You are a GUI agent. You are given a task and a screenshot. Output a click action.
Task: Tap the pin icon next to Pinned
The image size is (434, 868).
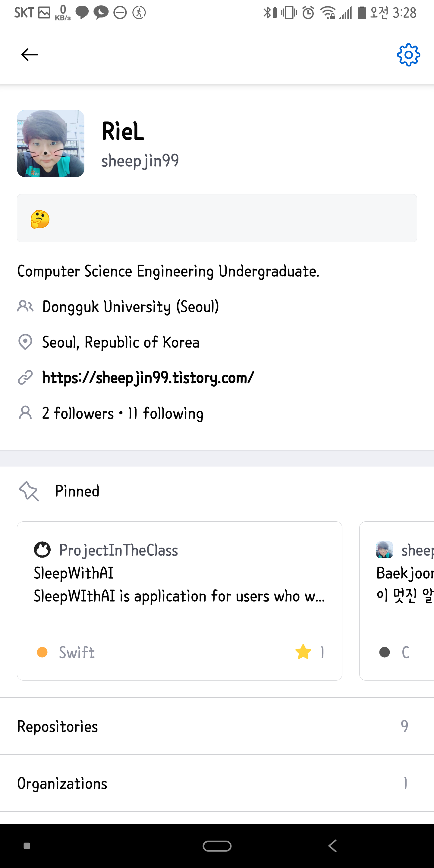pyautogui.click(x=29, y=491)
